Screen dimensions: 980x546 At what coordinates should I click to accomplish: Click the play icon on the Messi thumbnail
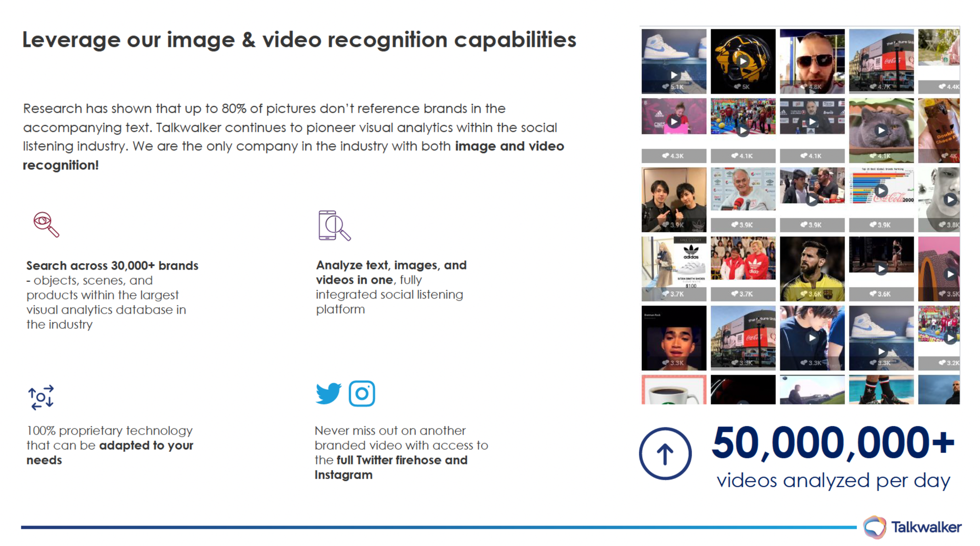click(812, 267)
